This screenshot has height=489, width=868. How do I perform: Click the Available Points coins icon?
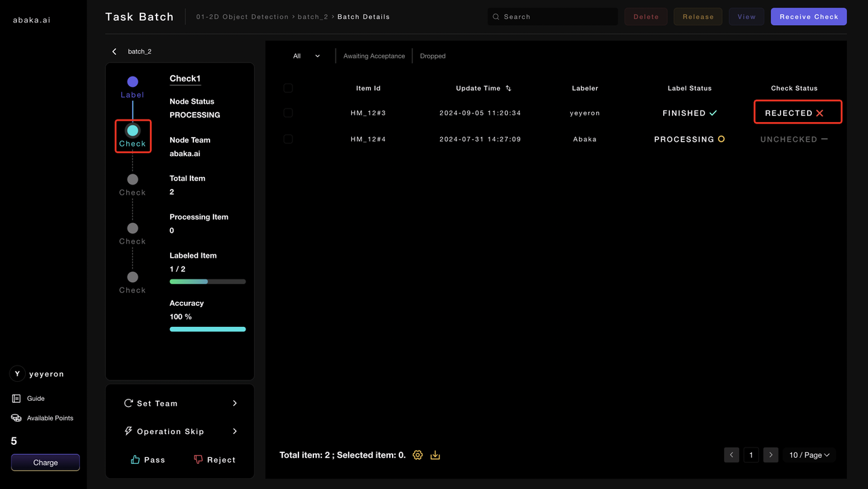[16, 418]
